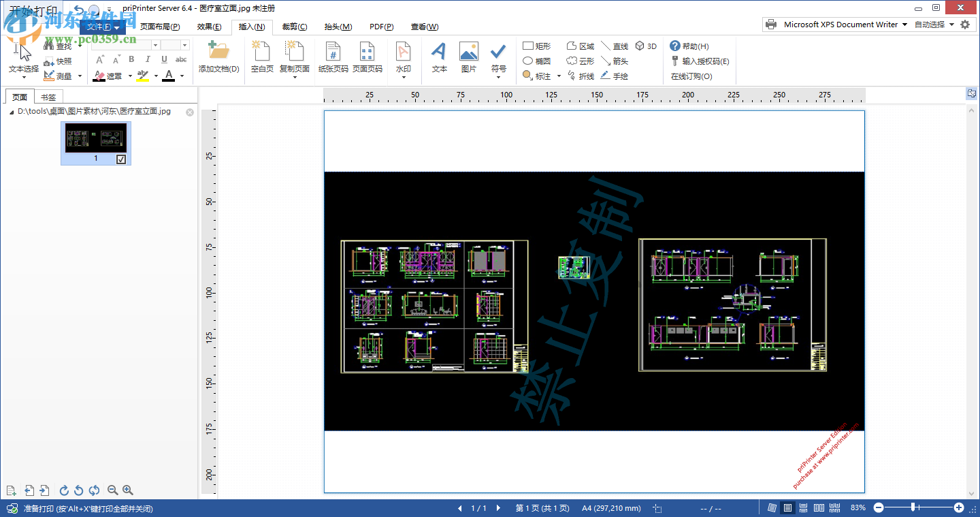
Task: Open the printer selection dropdown
Action: 904,24
